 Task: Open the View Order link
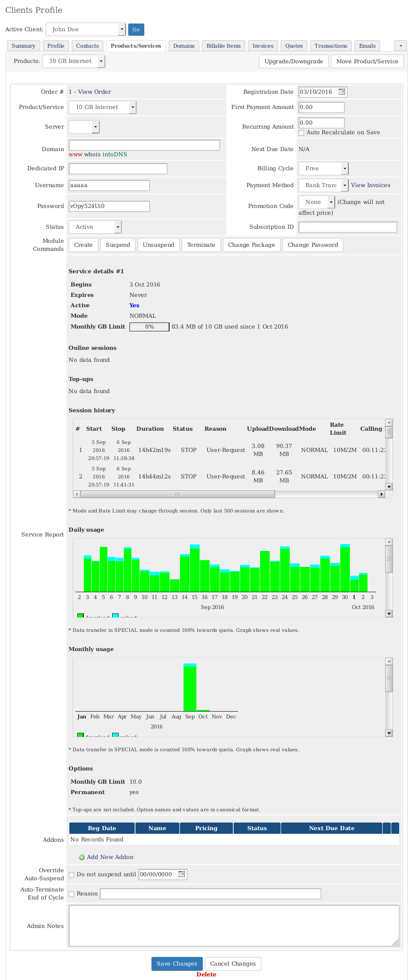point(95,92)
